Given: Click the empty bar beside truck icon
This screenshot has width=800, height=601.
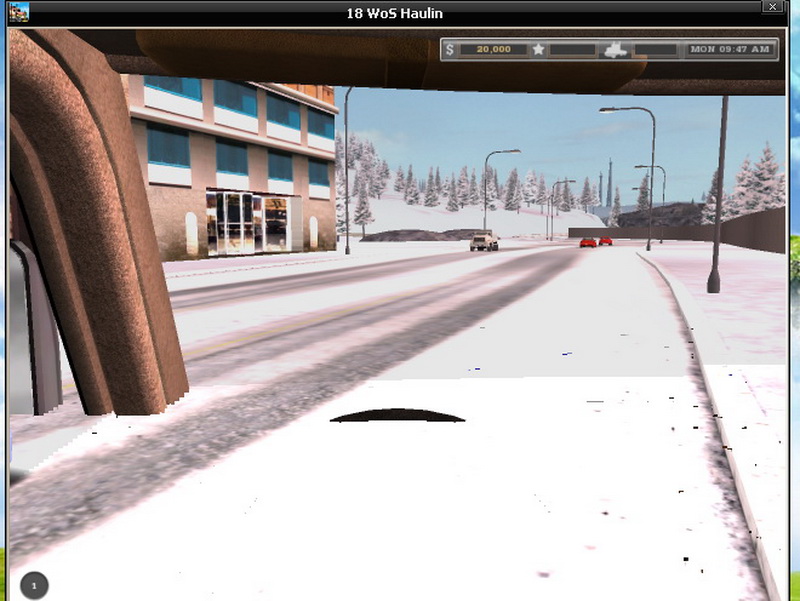Looking at the screenshot, I should point(655,49).
